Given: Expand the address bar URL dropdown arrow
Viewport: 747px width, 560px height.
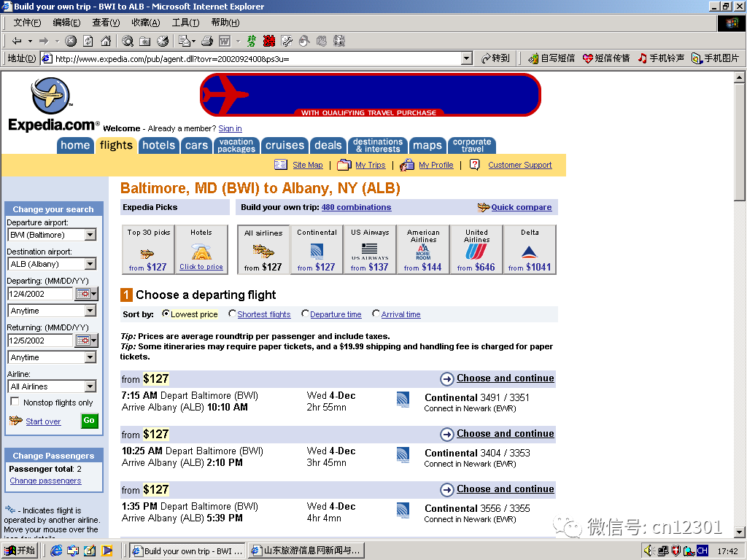Looking at the screenshot, I should (467, 58).
